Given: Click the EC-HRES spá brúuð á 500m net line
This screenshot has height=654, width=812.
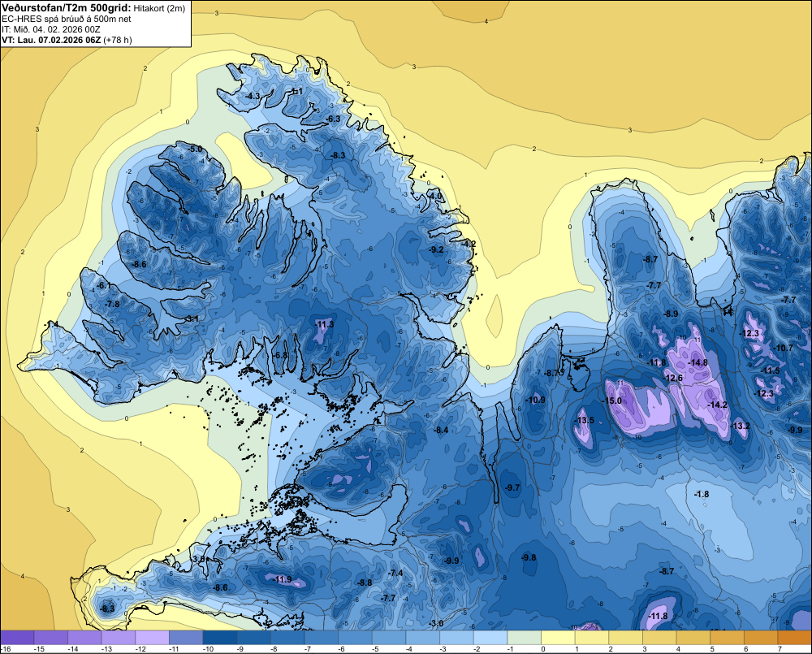Looking at the screenshot, I should (x=67, y=19).
